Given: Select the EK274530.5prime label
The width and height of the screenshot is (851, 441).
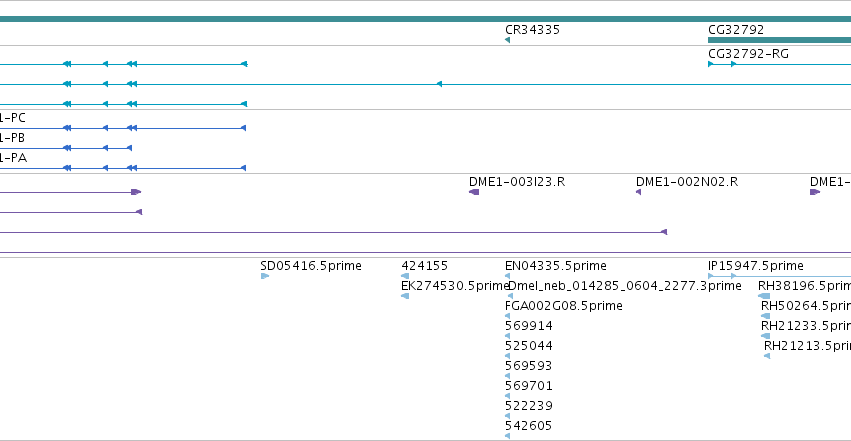Looking at the screenshot, I should click(455, 286).
